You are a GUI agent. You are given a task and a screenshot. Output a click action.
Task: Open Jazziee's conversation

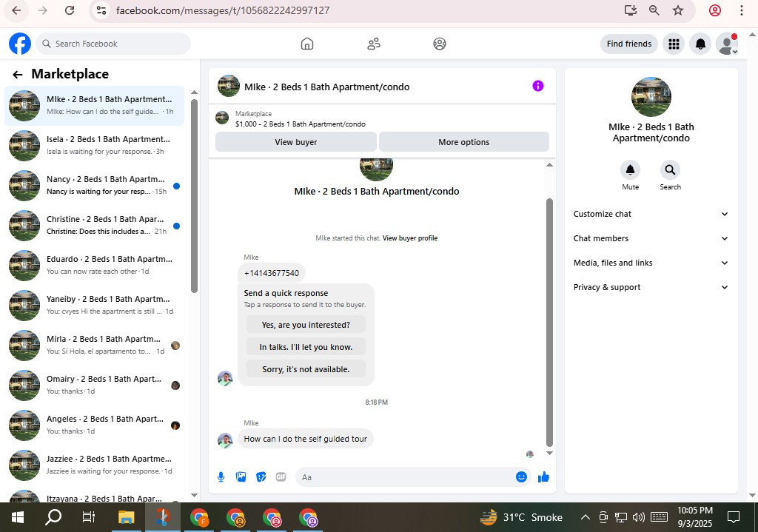tap(94, 465)
